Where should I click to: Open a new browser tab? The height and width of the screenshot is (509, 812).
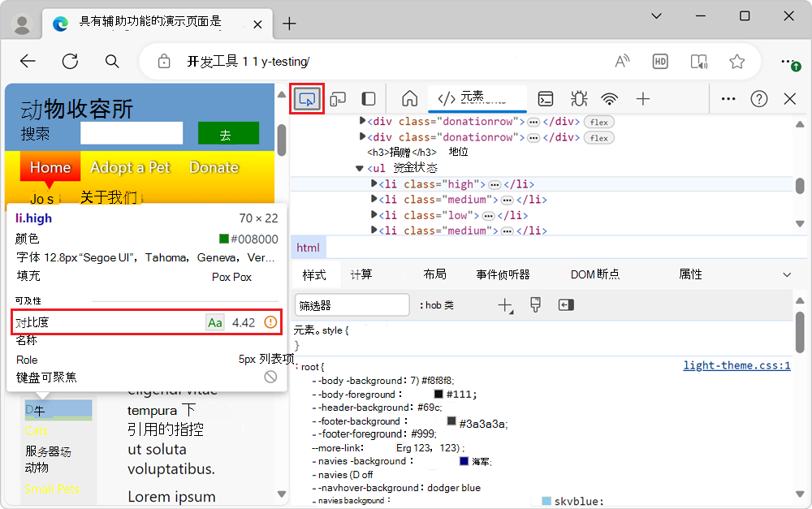pos(290,24)
